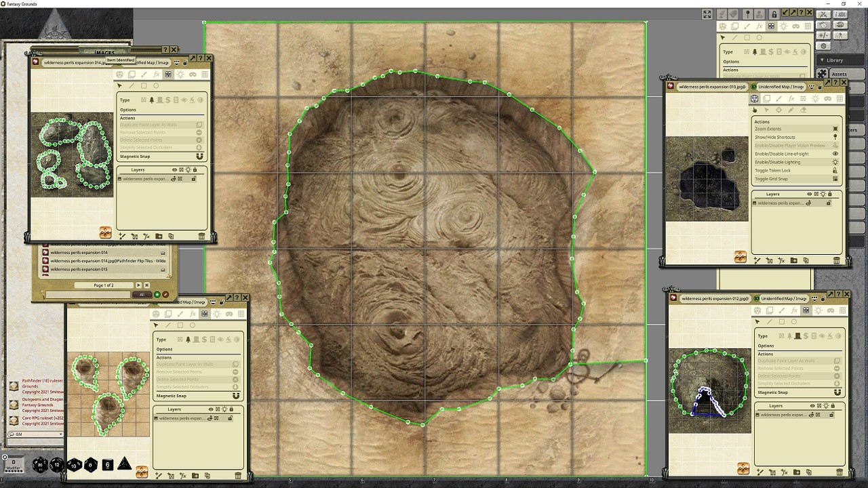Select the target tool in expansion 010 window
The height and width of the screenshot is (488, 868).
point(778,110)
